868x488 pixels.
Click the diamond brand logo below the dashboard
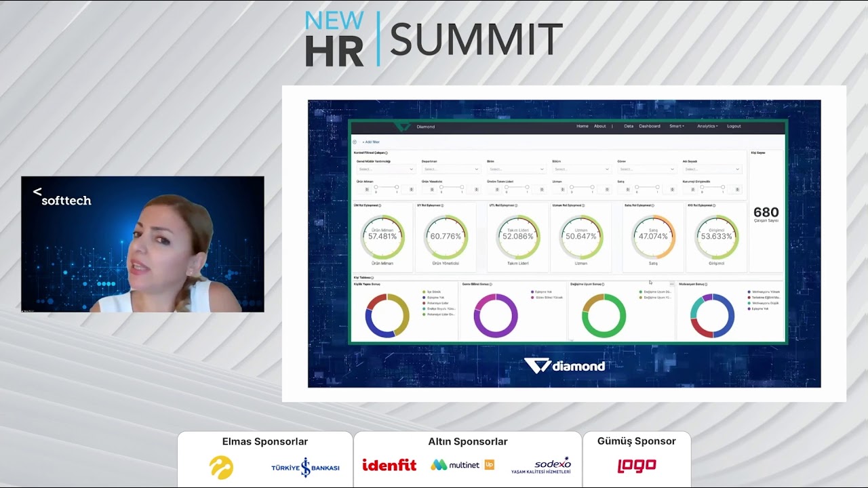pyautogui.click(x=564, y=366)
